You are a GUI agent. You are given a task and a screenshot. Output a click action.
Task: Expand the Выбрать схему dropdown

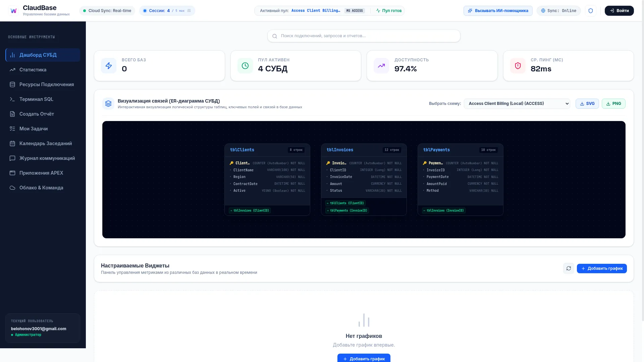[517, 104]
